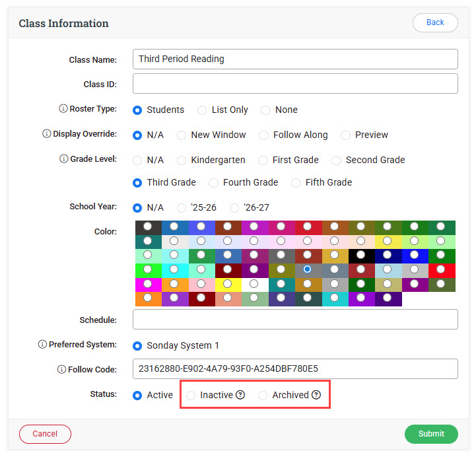Open the Display Override info tooltip icon

pyautogui.click(x=46, y=134)
